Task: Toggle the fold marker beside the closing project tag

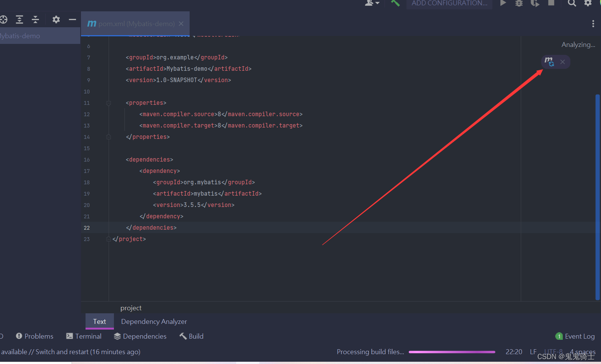Action: (x=109, y=239)
